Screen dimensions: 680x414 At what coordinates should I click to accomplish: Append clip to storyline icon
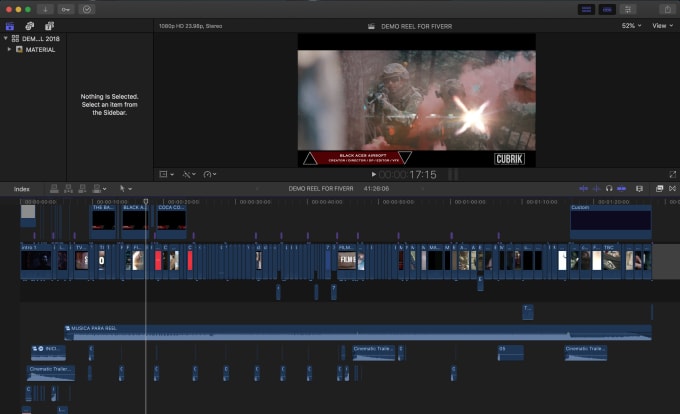pos(82,189)
